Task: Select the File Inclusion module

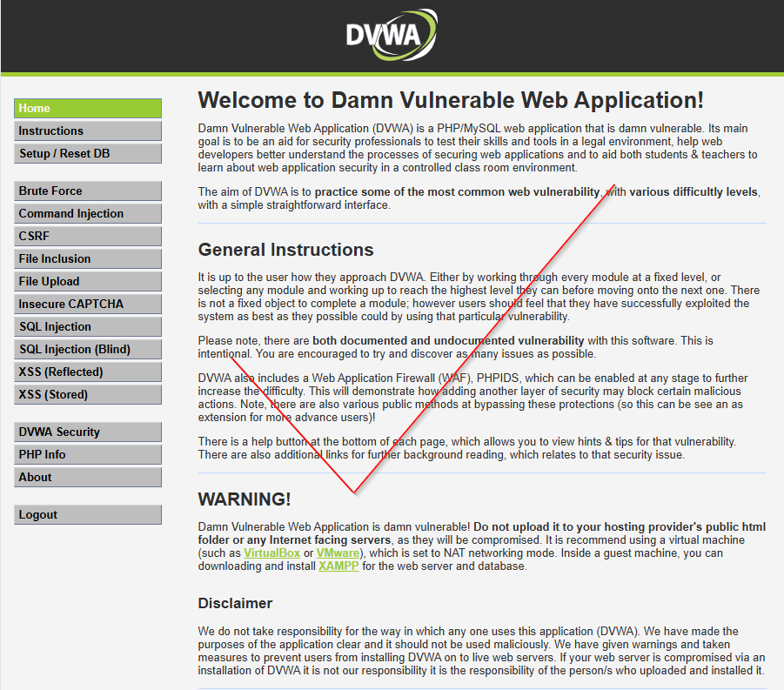Action: click(88, 259)
